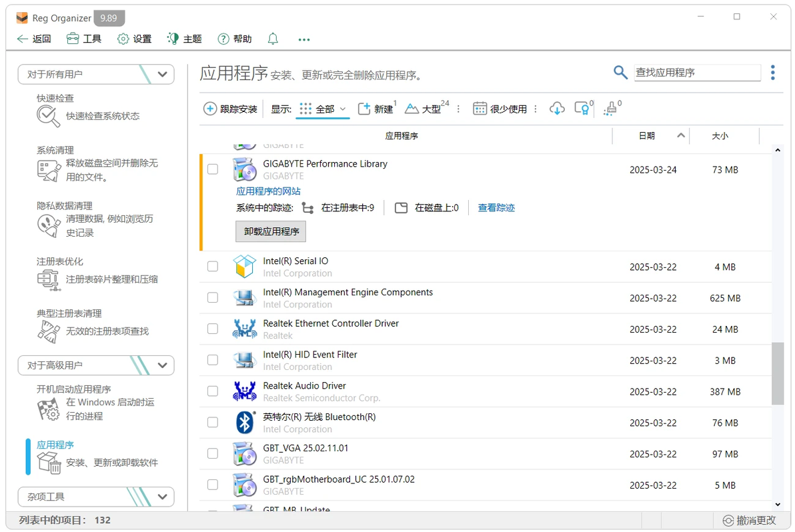Screen dimensions: 795x532
Task: Check the Realtek Audio Driver checkbox
Action: tap(213, 391)
